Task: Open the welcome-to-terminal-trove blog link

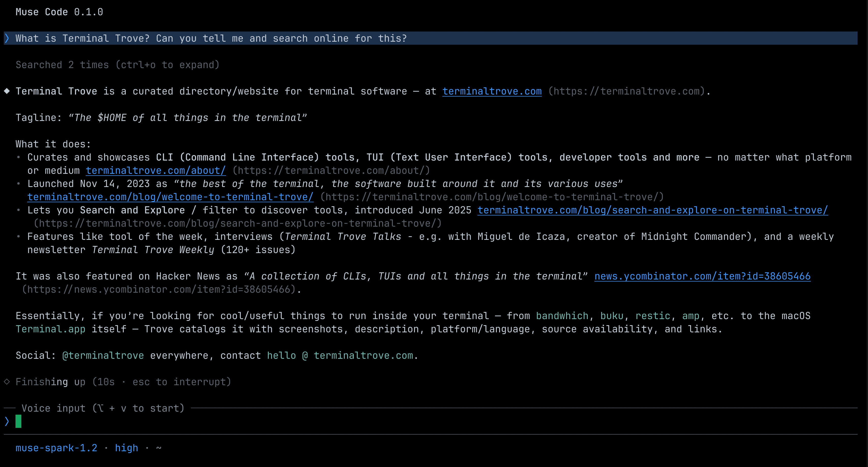Action: 171,197
